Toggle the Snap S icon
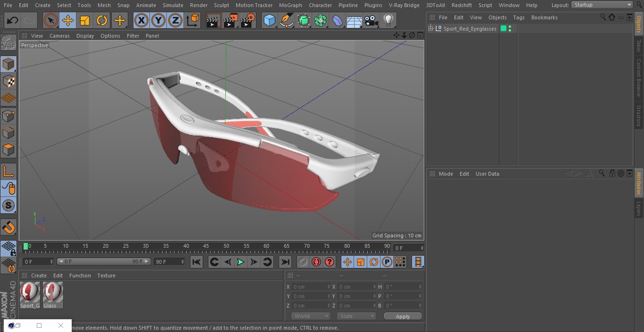Screen dimensions: 644x332 click(8, 206)
